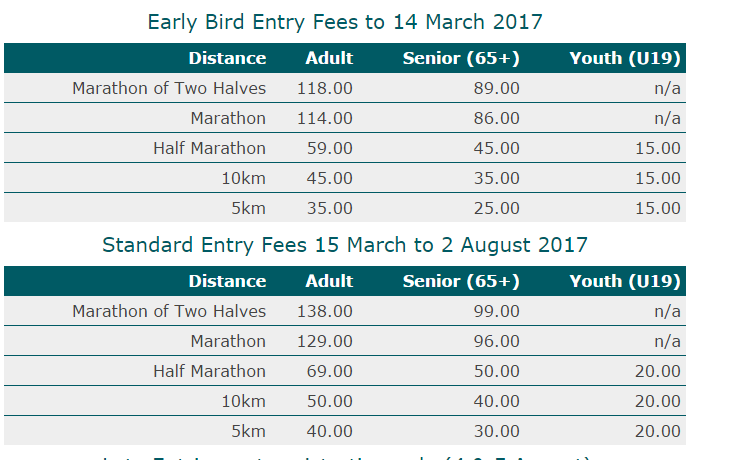Click the 99.00 standard senior fee

[x=497, y=311]
